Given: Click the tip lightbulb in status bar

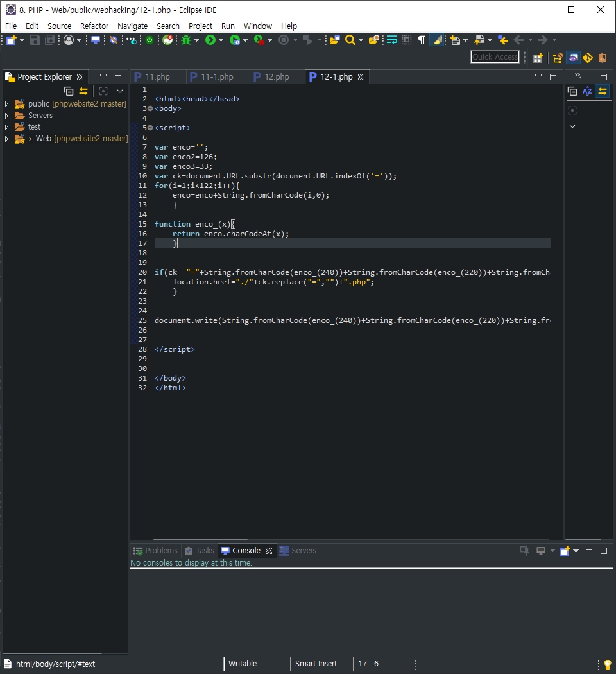Looking at the screenshot, I should click(x=608, y=664).
